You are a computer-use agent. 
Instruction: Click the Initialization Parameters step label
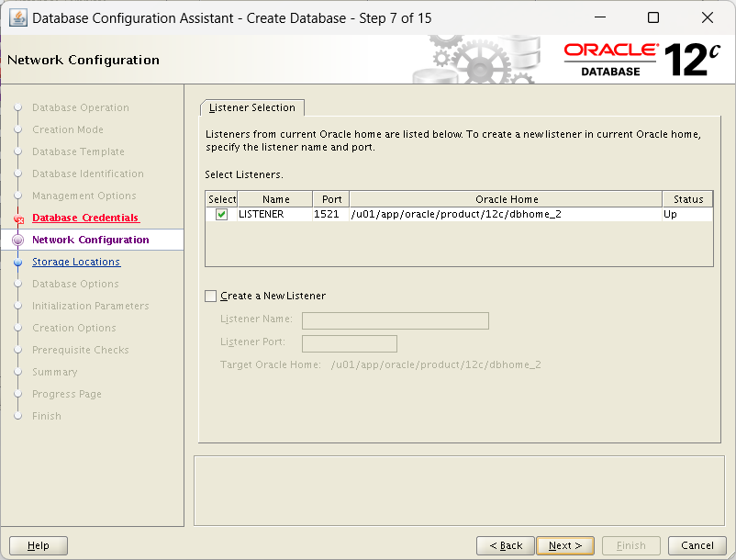point(91,306)
